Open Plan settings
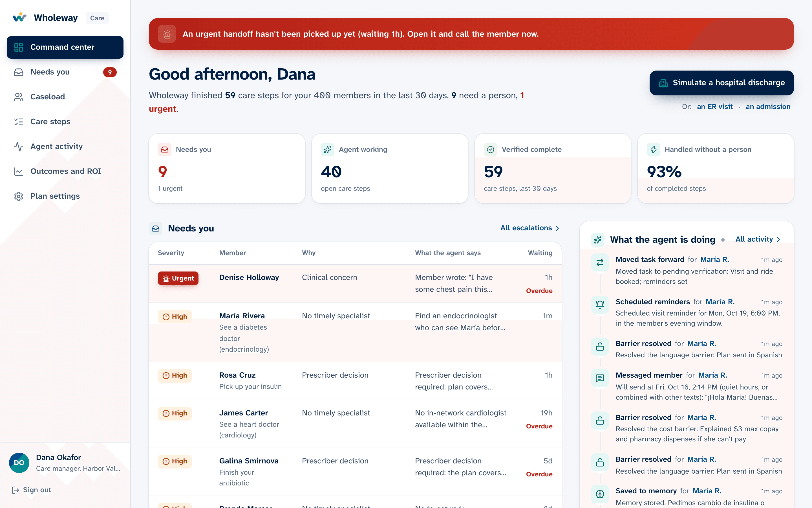Image resolution: width=812 pixels, height=508 pixels. (65, 196)
